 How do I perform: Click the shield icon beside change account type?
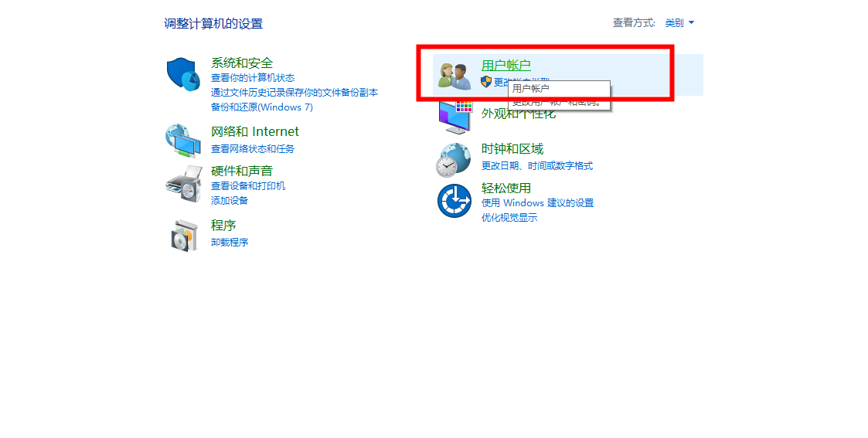486,82
